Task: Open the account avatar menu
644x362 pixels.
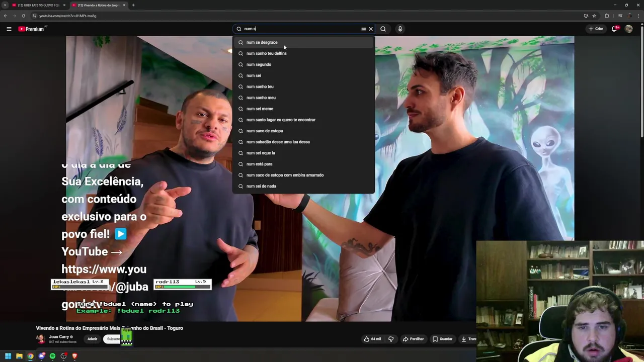Action: click(x=629, y=29)
